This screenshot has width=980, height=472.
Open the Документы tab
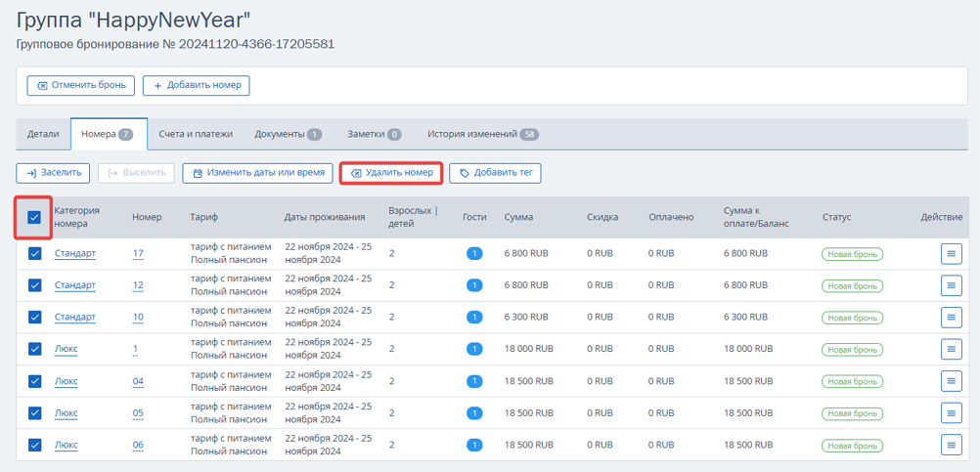[289, 134]
